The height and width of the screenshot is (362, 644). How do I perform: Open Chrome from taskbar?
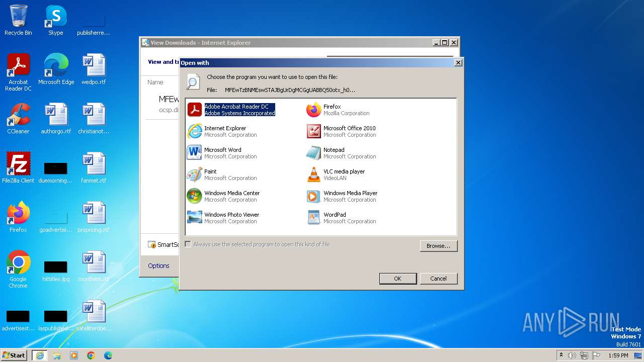(91, 355)
